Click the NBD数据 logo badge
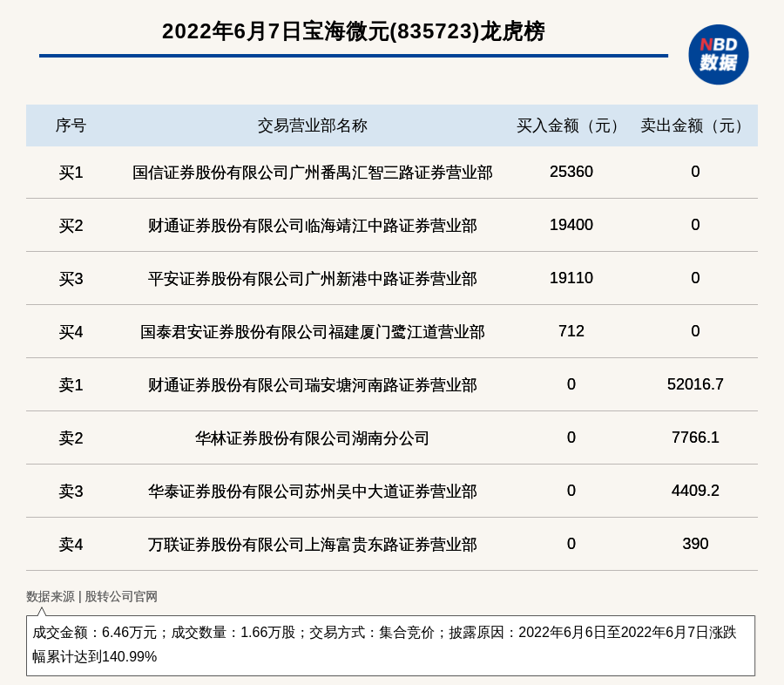 point(718,55)
